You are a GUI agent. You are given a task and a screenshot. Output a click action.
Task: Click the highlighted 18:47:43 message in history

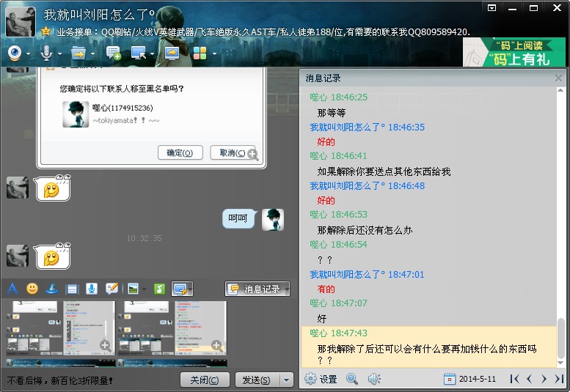[429, 347]
